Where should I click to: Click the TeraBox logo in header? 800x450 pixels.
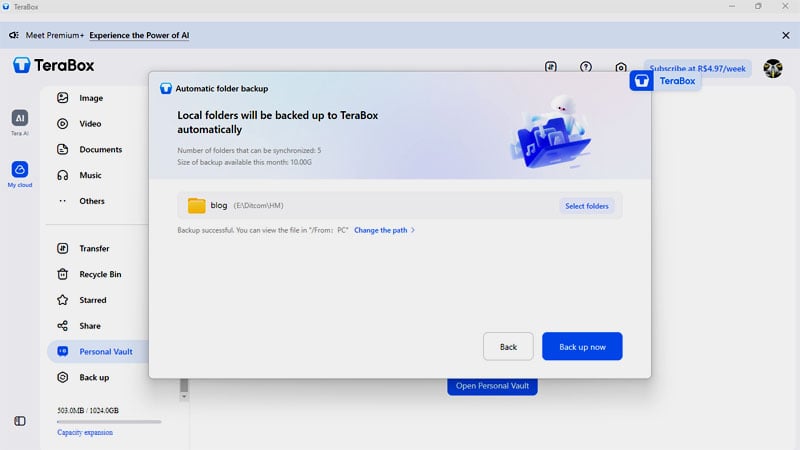pyautogui.click(x=54, y=65)
